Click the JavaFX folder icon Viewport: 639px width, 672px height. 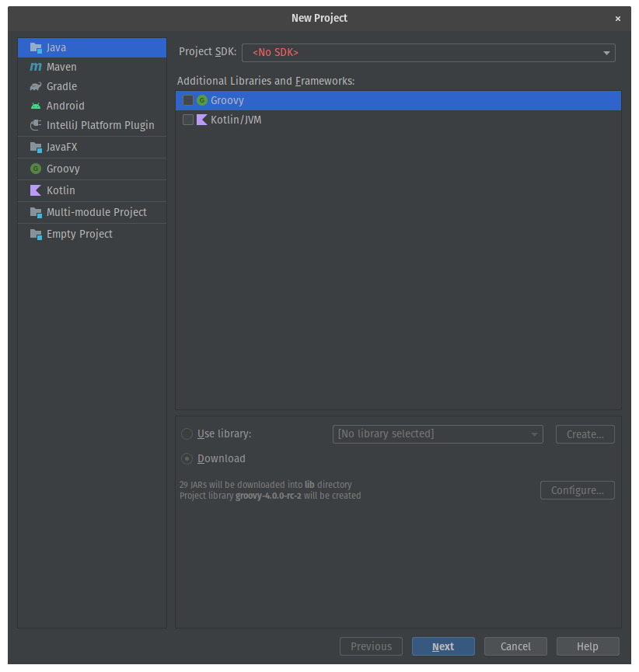tap(36, 147)
